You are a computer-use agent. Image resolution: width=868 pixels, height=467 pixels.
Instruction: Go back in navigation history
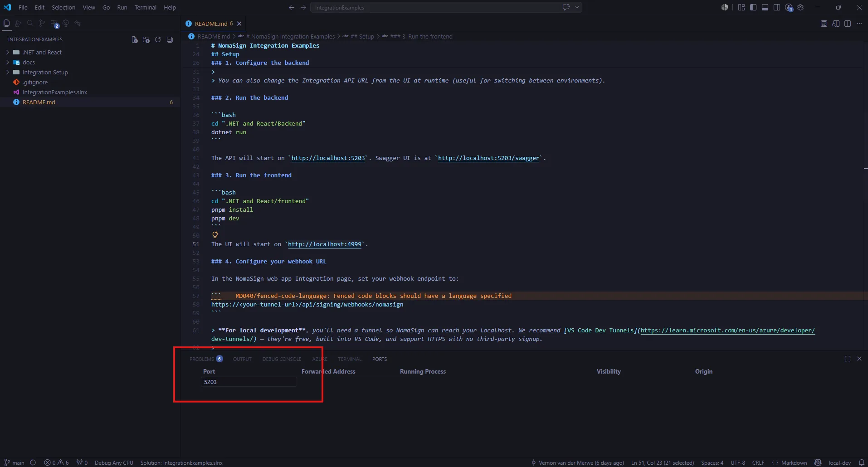(x=292, y=7)
